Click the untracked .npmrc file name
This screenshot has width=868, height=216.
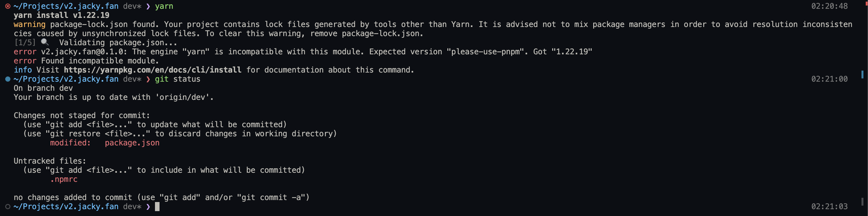(x=64, y=179)
